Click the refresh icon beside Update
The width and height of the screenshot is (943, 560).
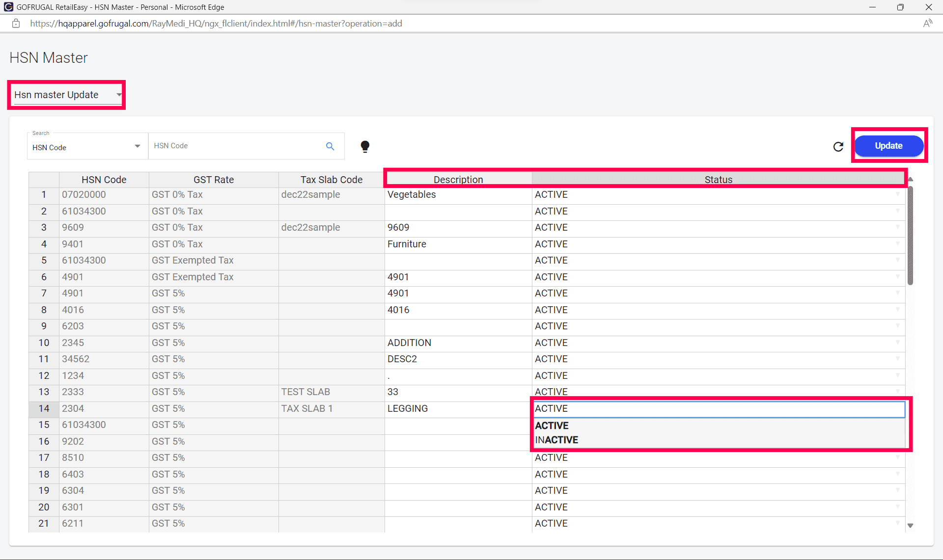pos(838,146)
